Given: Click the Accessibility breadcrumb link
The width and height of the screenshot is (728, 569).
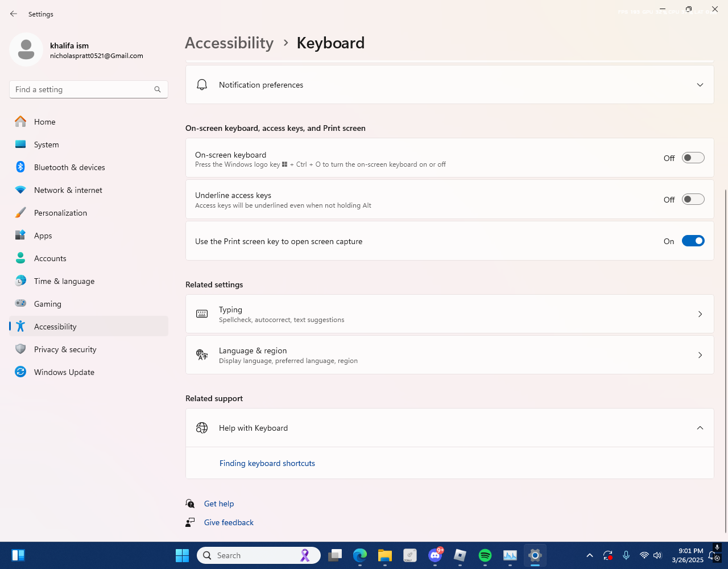Looking at the screenshot, I should (229, 43).
